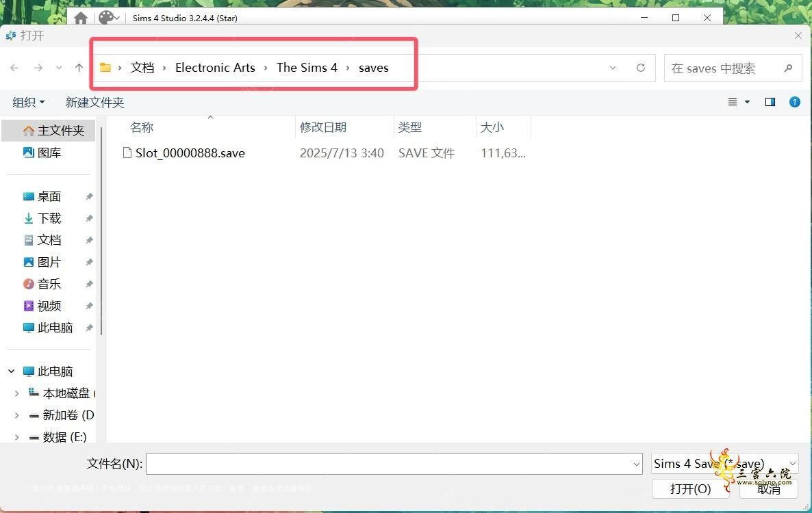Expand the 新加卷 (D drive node
This screenshot has width=812, height=513.
[x=16, y=415]
